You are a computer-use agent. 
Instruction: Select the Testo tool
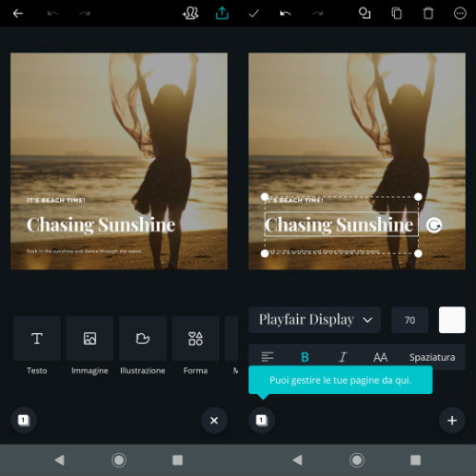37,339
